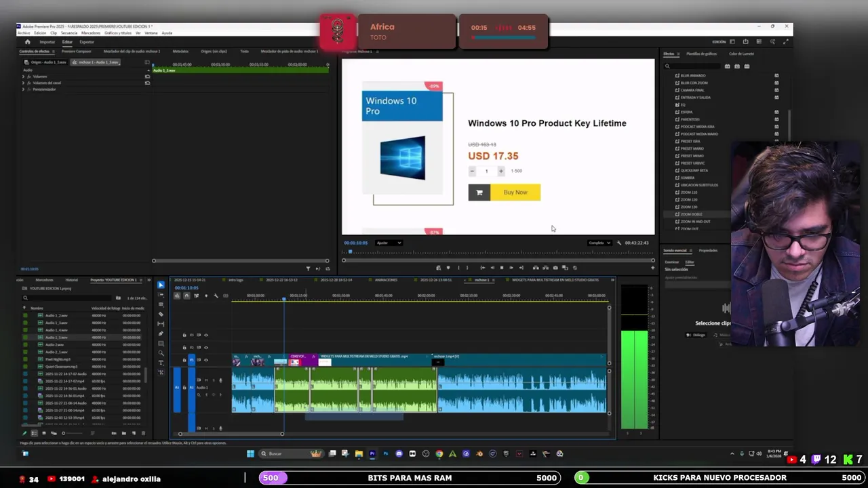Click Examinar in Essential Sound panel
This screenshot has width=868, height=488.
click(672, 262)
